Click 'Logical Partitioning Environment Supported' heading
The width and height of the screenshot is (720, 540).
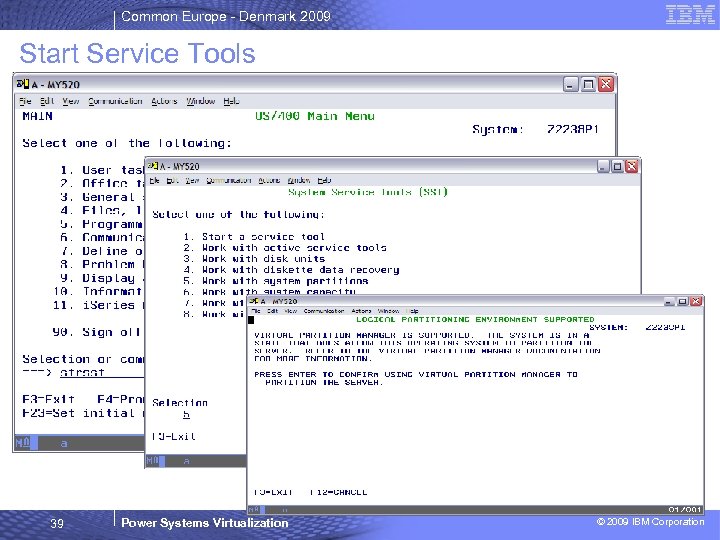pos(475,319)
